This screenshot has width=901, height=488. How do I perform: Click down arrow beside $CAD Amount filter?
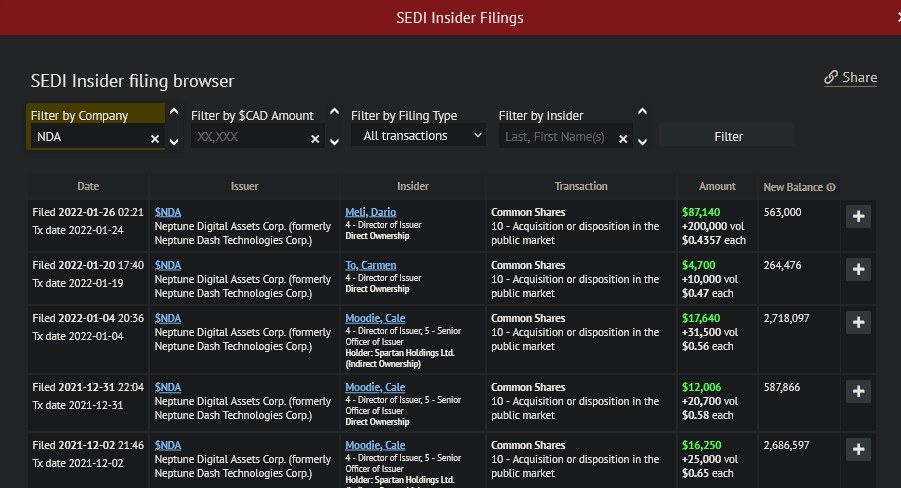[334, 142]
